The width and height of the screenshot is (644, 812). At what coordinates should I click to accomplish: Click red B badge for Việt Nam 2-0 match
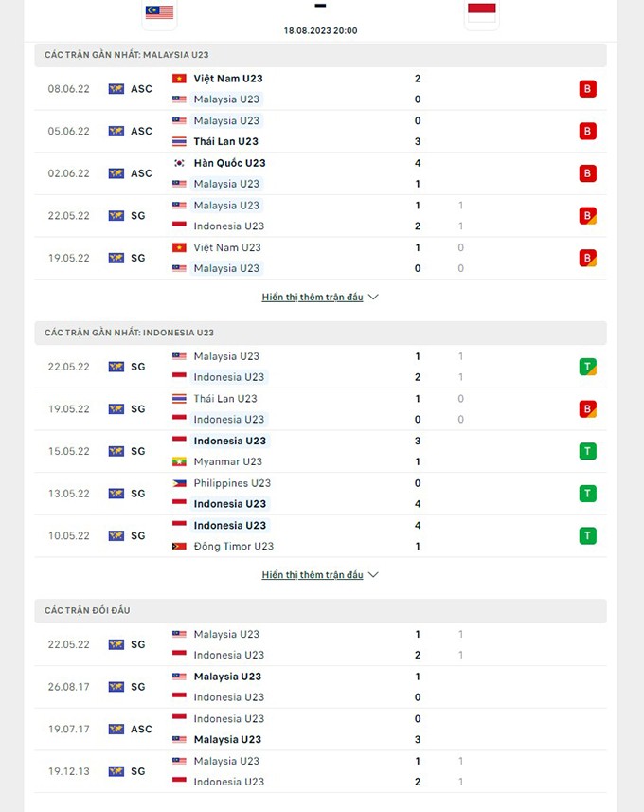(x=588, y=89)
